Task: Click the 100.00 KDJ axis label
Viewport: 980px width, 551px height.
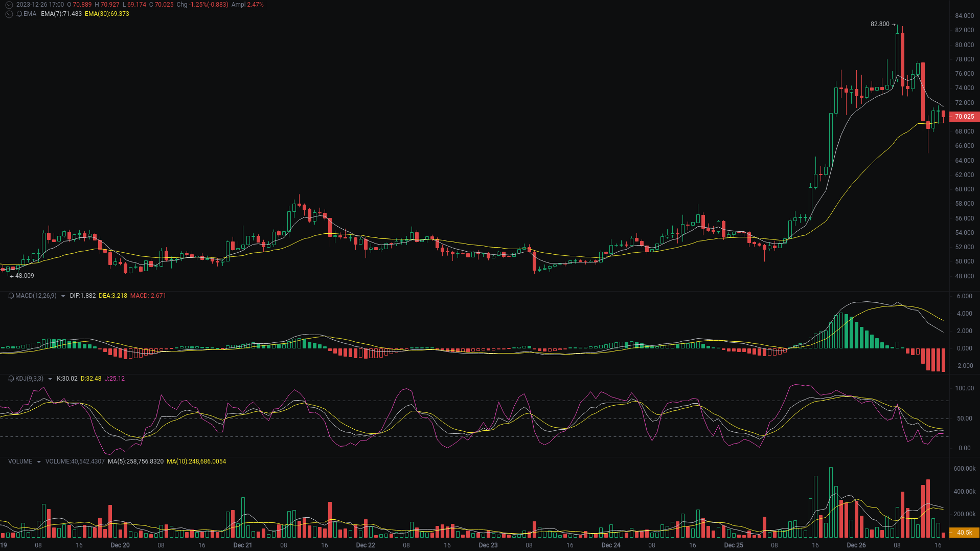Action: click(965, 388)
